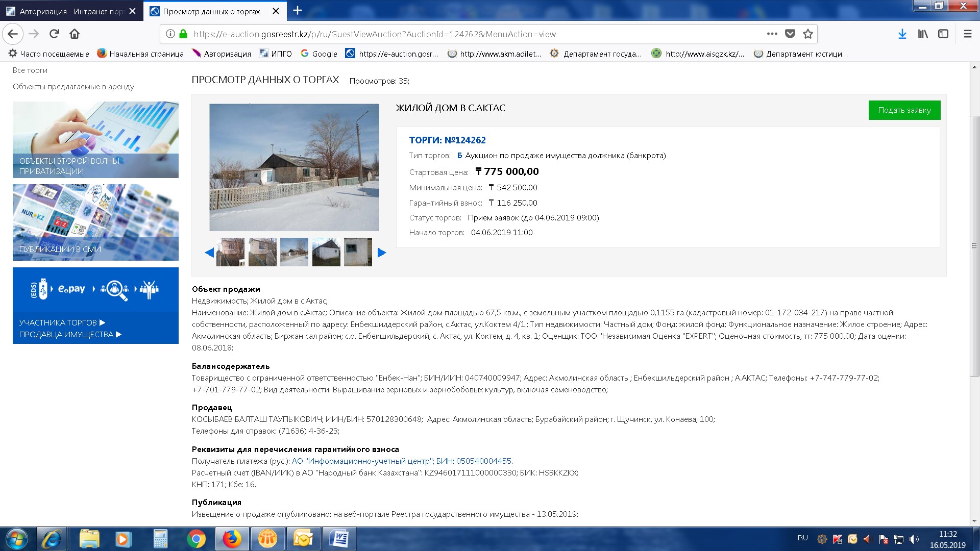Screen dimensions: 980x551
Task: Click the УЧАСТНИКА ТОРГОВ link
Action: tap(62, 322)
